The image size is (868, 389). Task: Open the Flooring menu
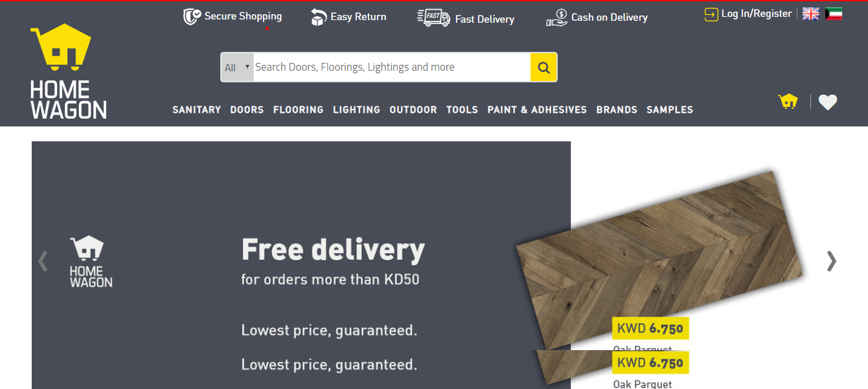tap(298, 110)
